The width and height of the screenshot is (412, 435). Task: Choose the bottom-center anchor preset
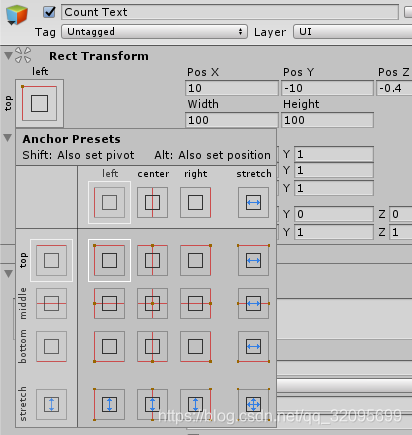point(152,346)
